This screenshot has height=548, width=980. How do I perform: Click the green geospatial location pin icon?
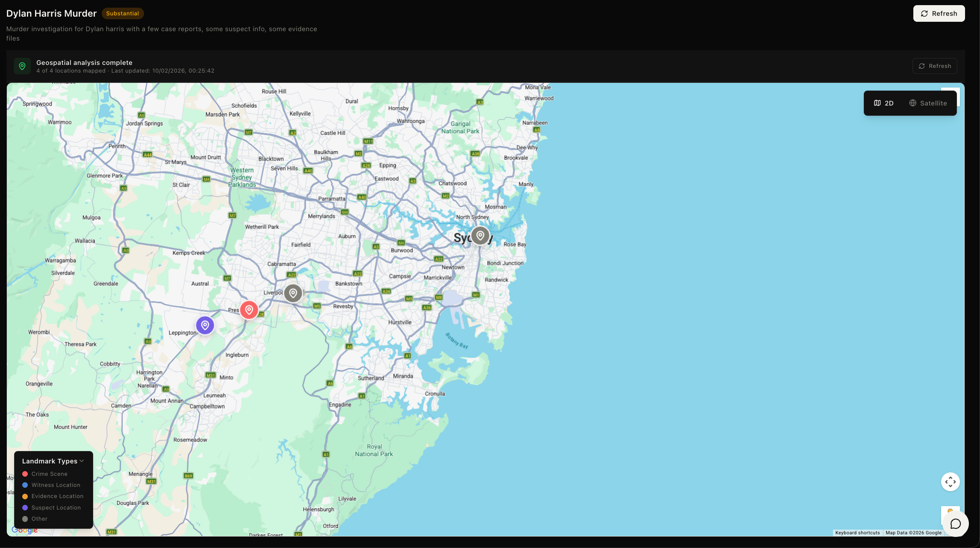22,66
